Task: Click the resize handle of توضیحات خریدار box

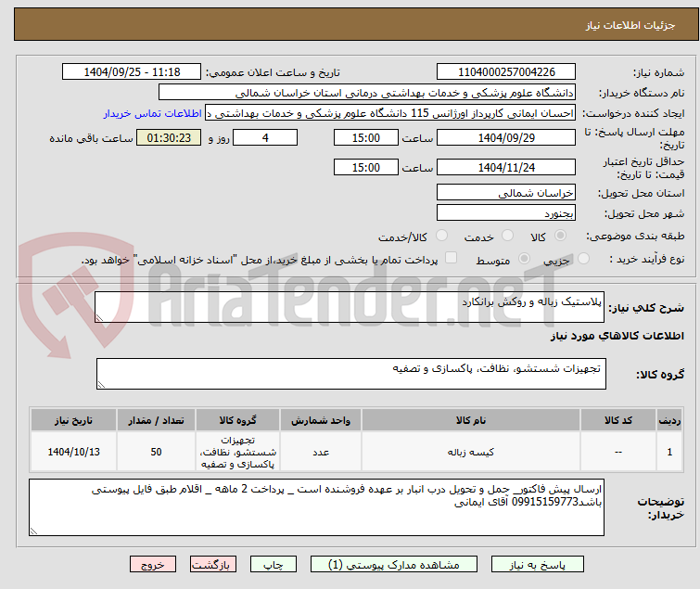Action: [x=34, y=531]
